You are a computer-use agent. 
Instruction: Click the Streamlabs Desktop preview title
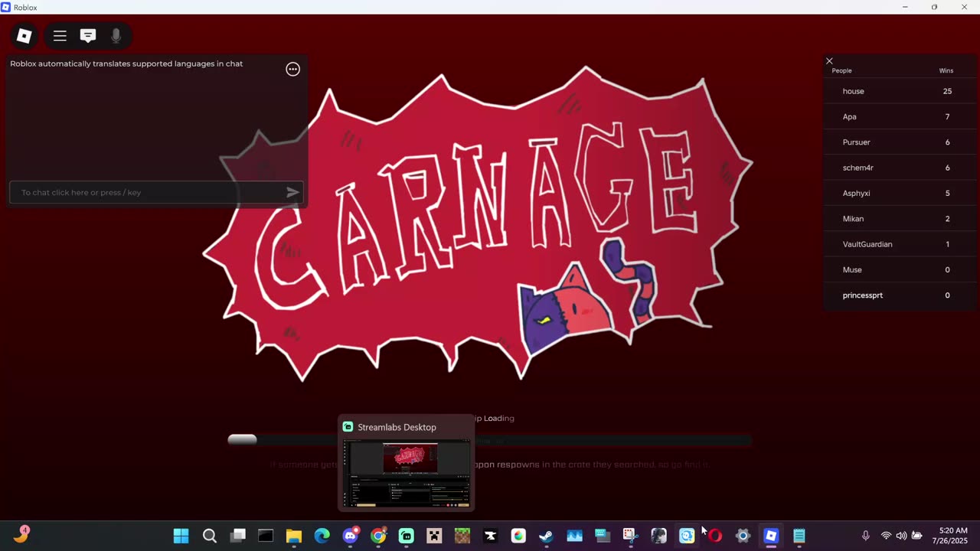pyautogui.click(x=397, y=427)
